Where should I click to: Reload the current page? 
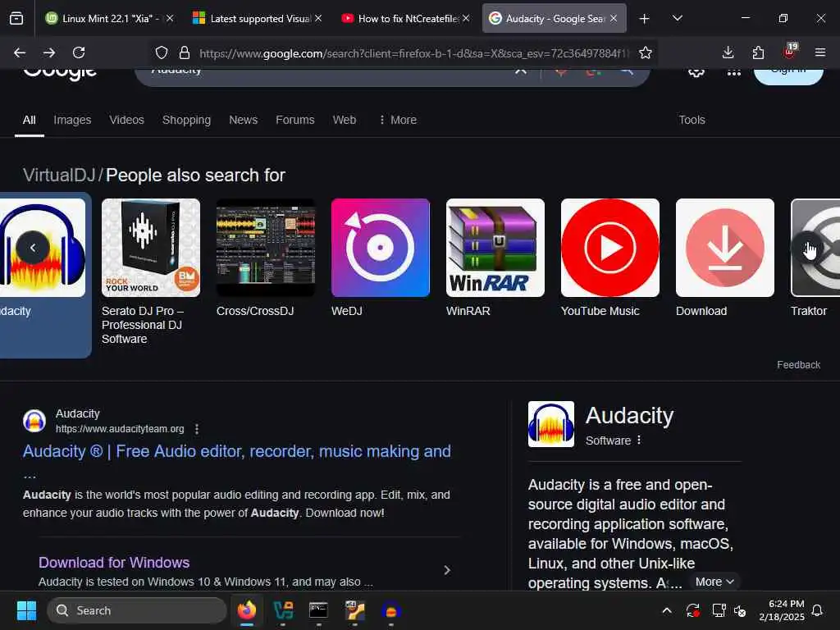(79, 52)
